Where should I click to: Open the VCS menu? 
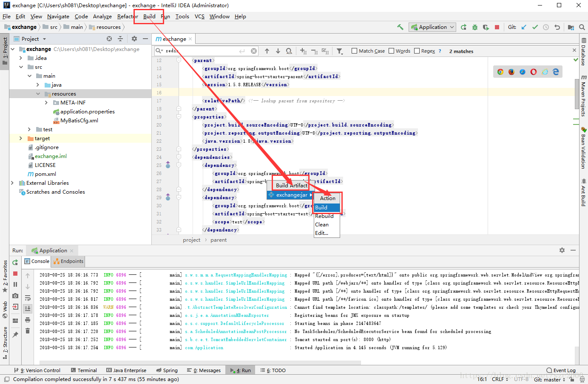click(199, 17)
